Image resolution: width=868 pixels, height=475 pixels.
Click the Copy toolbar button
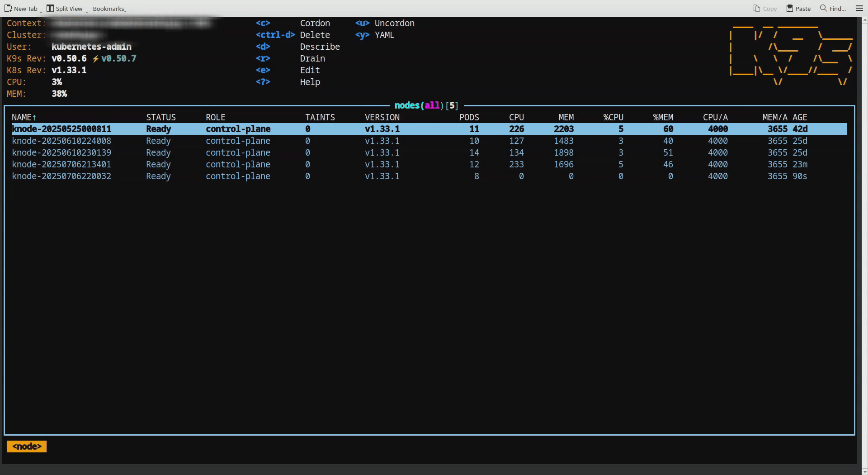(765, 9)
